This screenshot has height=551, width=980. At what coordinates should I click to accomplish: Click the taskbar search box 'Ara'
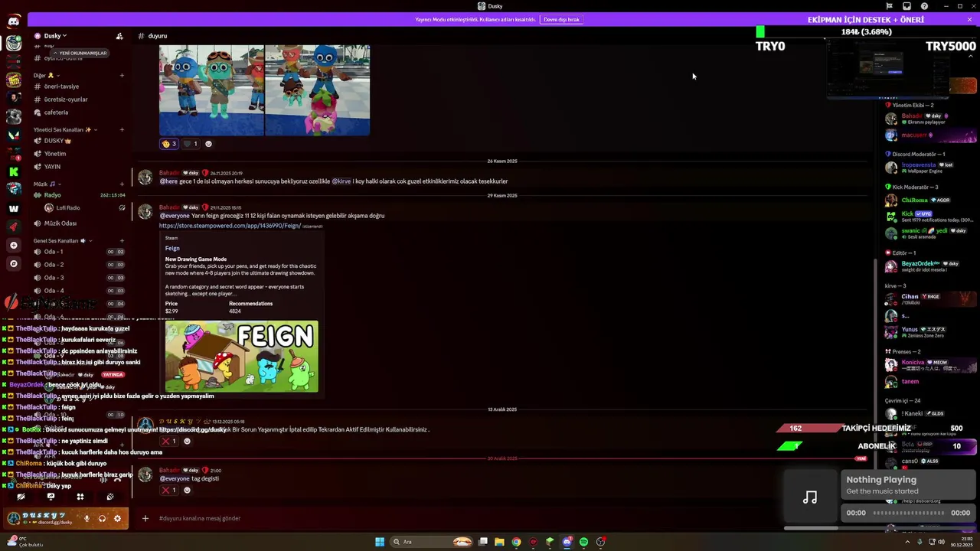point(431,542)
